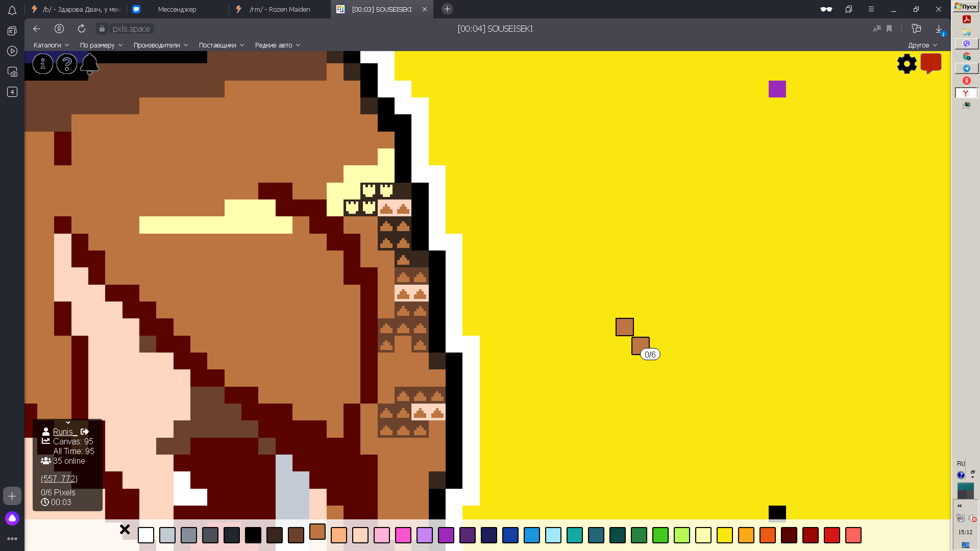Image resolution: width=980 pixels, height=551 pixels.
Task: Click the Runis_ username link
Action: pos(64,432)
